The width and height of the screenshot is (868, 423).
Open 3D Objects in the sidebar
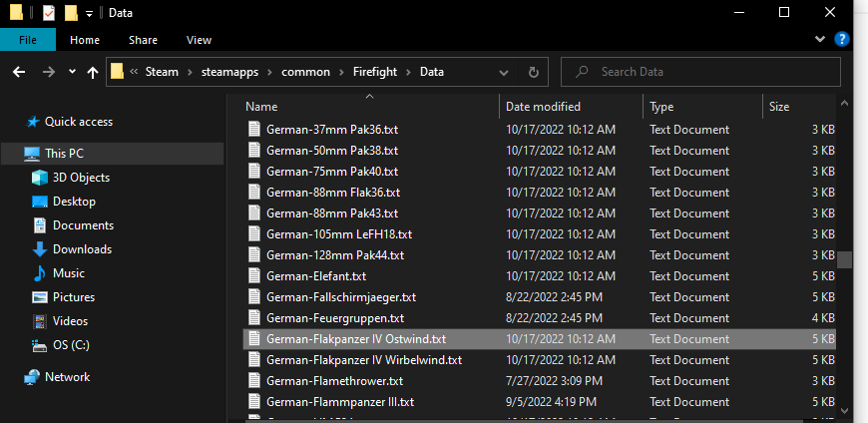coord(81,178)
